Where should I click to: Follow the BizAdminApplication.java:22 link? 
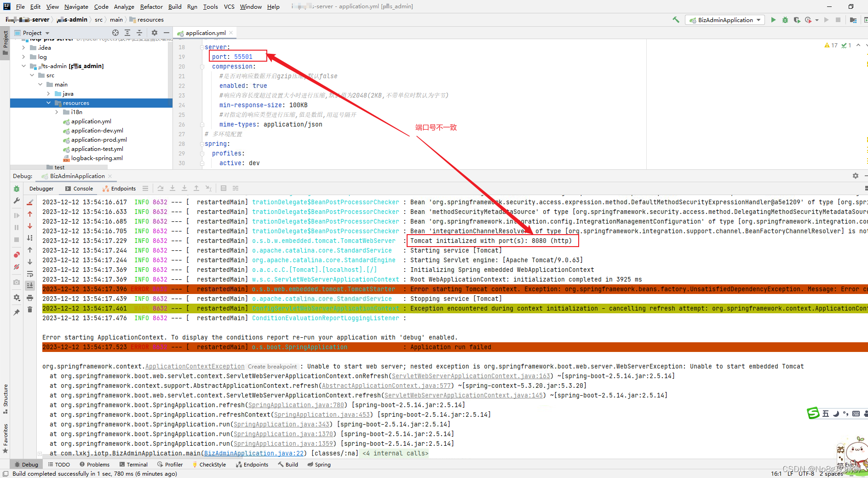(x=254, y=453)
